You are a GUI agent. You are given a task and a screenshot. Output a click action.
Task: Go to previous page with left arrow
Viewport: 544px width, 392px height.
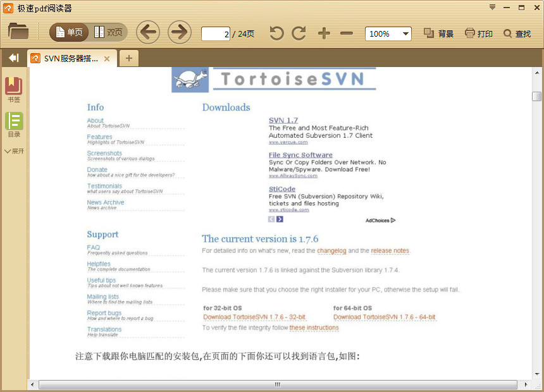tap(148, 33)
